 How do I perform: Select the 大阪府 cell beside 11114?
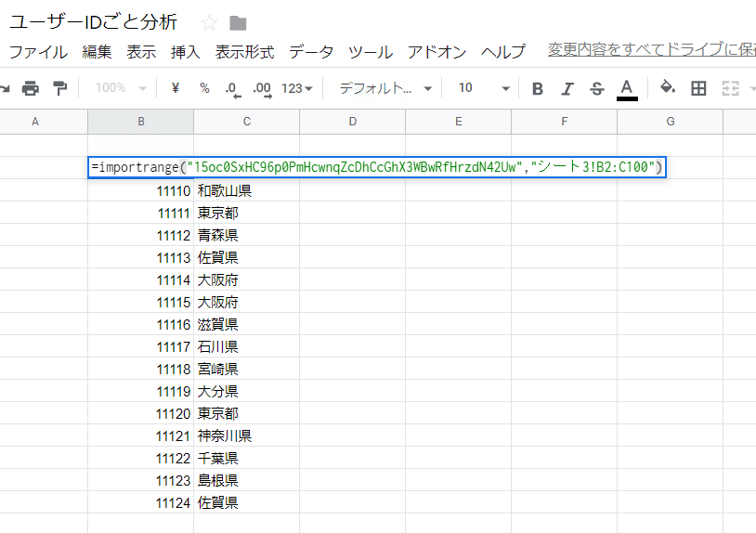(246, 280)
